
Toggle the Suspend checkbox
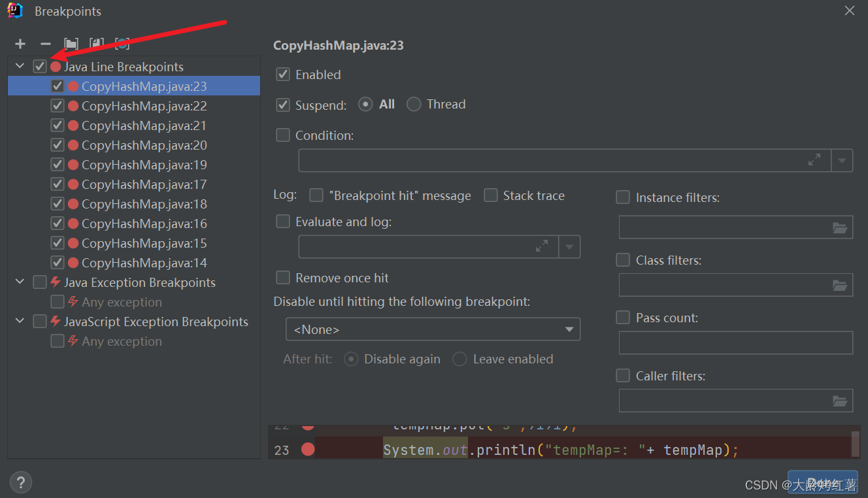click(x=283, y=105)
